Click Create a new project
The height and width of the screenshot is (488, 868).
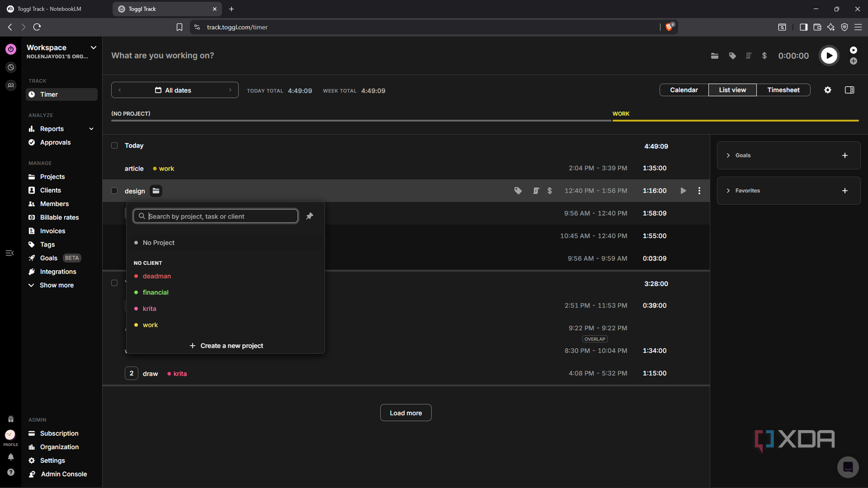226,345
